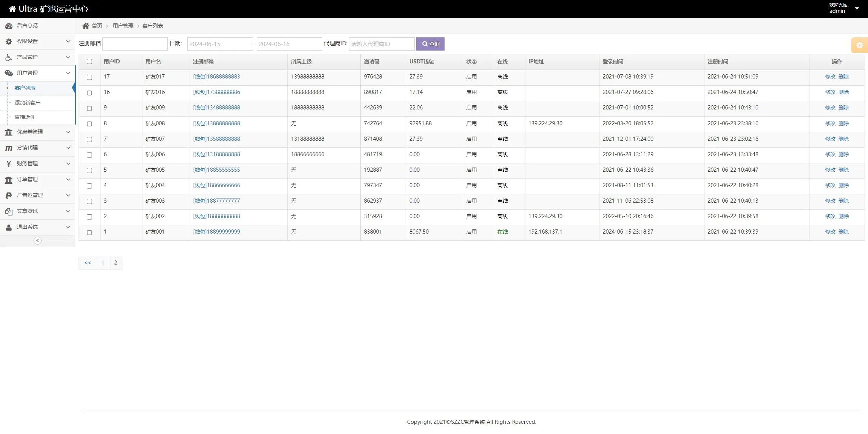868x434 pixels.
Task: Toggle the select-all checkbox in the header
Action: click(90, 62)
